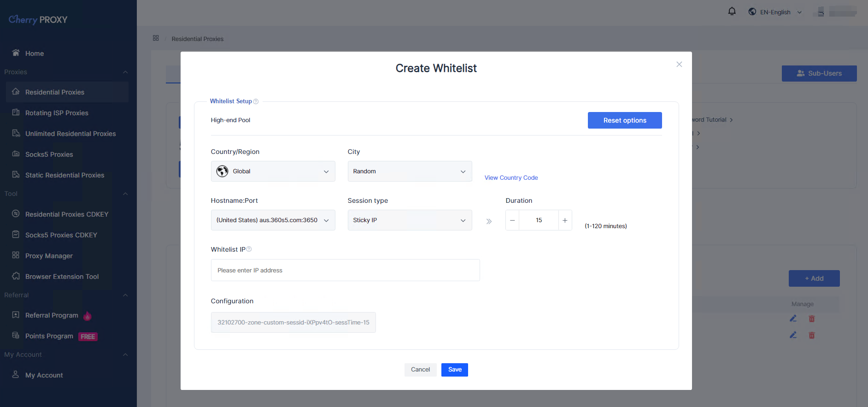Click the Whitelist Setup help icon
868x407 pixels.
[x=256, y=101]
